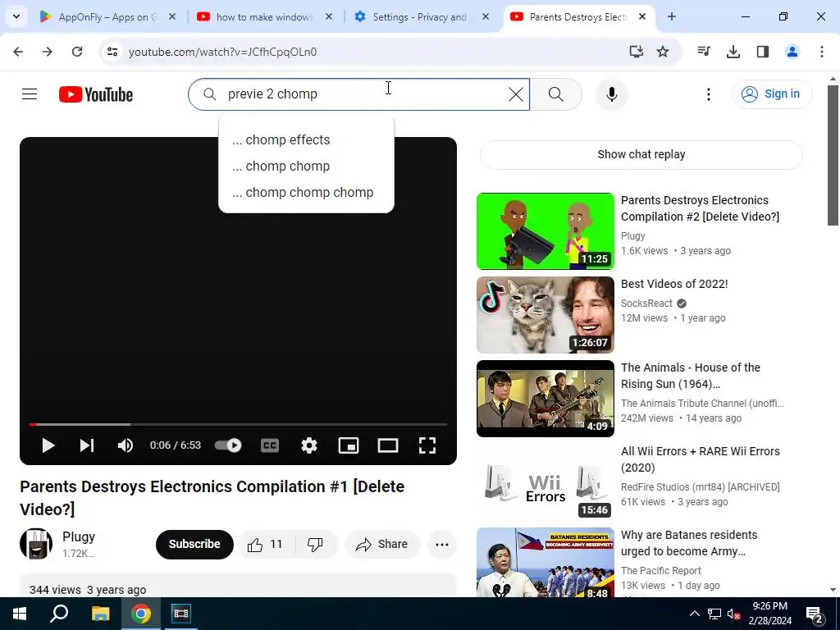View site information icon in address bar

point(112,52)
